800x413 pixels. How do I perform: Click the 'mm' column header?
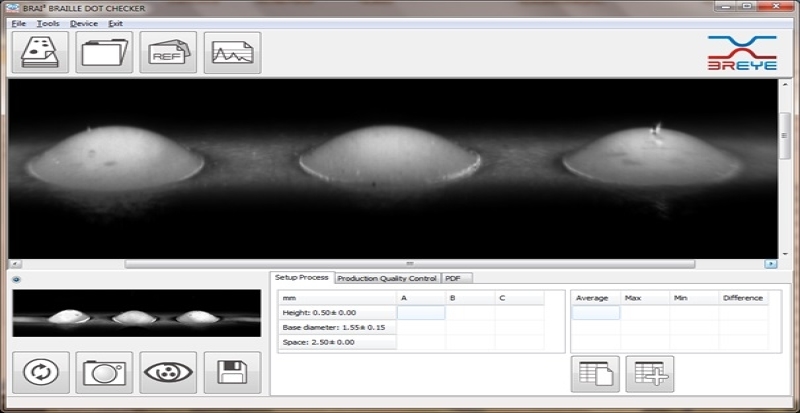click(x=338, y=298)
